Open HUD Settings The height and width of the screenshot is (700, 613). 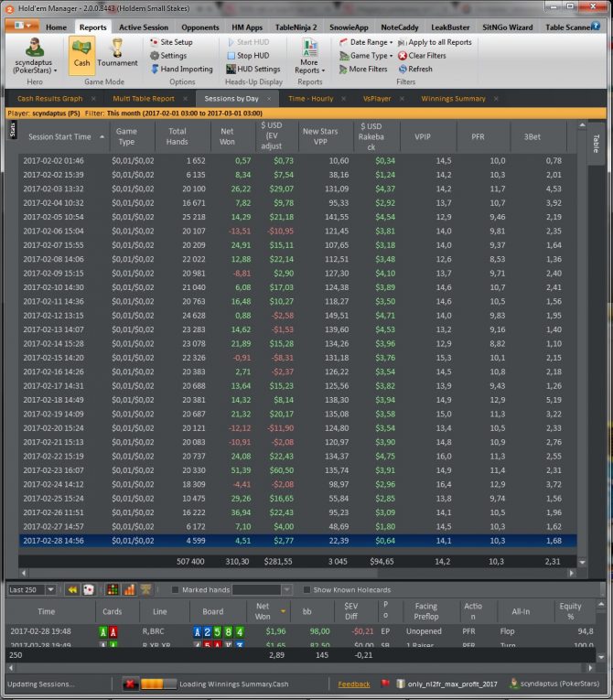pos(253,69)
